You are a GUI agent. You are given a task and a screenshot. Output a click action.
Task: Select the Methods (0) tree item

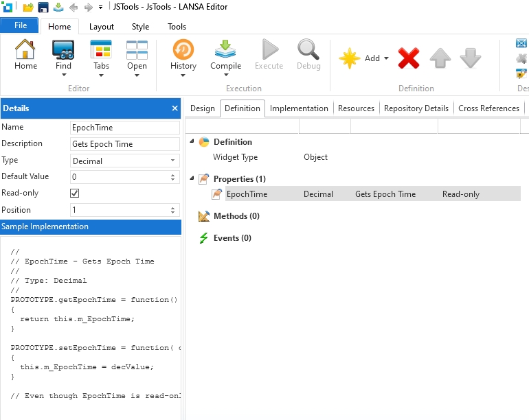coord(236,215)
